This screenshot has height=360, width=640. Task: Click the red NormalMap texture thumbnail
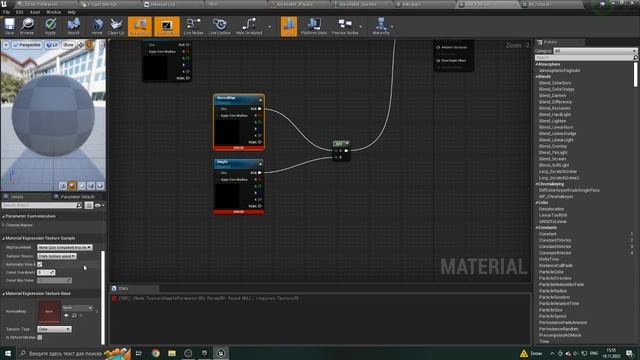pos(49,311)
